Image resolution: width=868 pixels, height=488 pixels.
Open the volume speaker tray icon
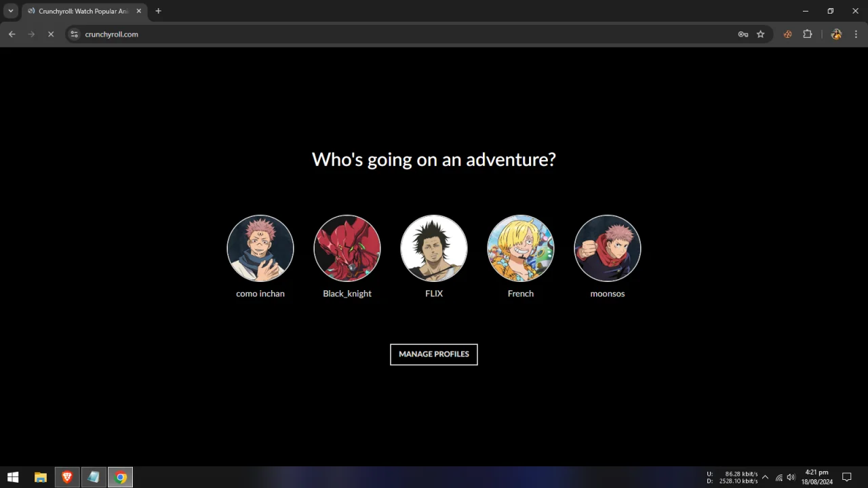(791, 477)
